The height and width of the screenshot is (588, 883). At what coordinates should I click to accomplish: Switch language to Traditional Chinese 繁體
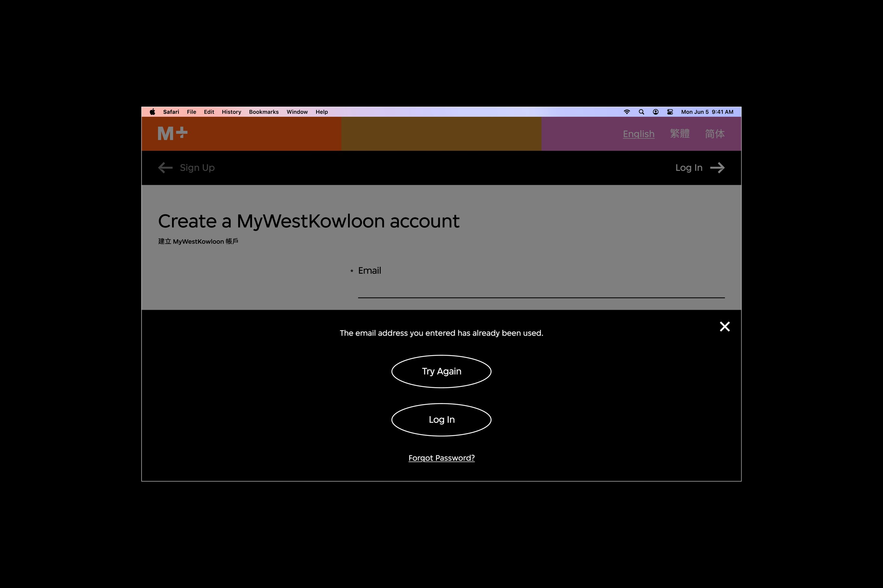tap(679, 134)
